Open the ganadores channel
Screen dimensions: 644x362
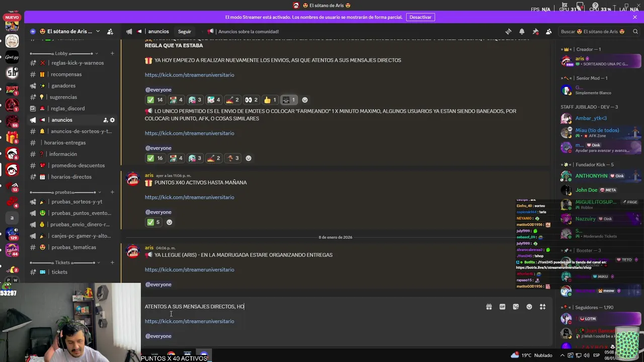pos(72,86)
